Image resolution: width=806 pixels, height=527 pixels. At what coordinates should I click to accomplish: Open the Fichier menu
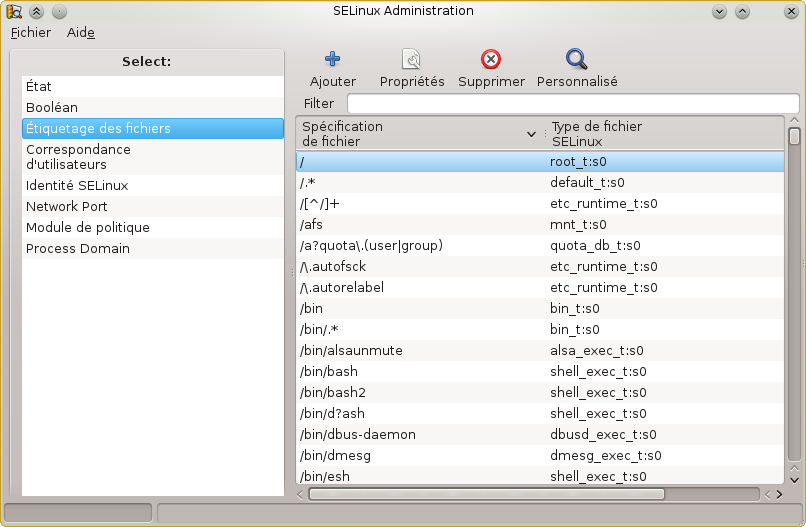tap(31, 32)
